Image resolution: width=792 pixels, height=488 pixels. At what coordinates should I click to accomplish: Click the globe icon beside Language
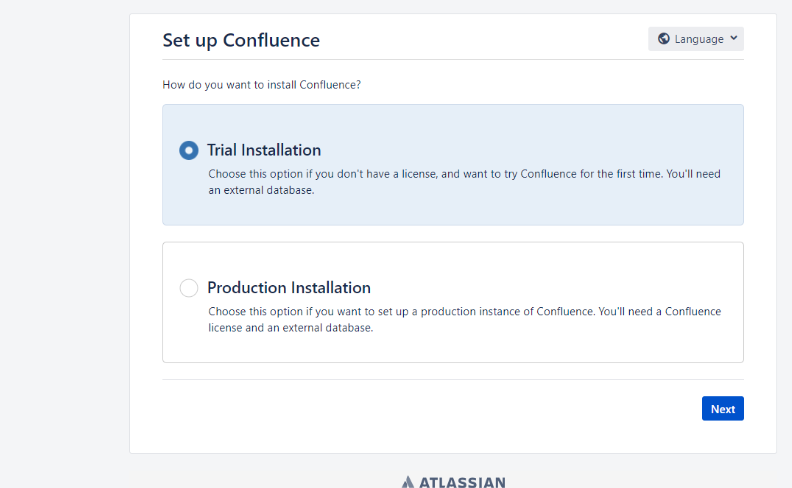[664, 39]
